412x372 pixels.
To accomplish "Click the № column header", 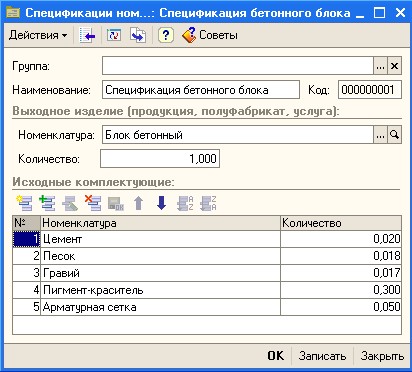I will coord(26,223).
